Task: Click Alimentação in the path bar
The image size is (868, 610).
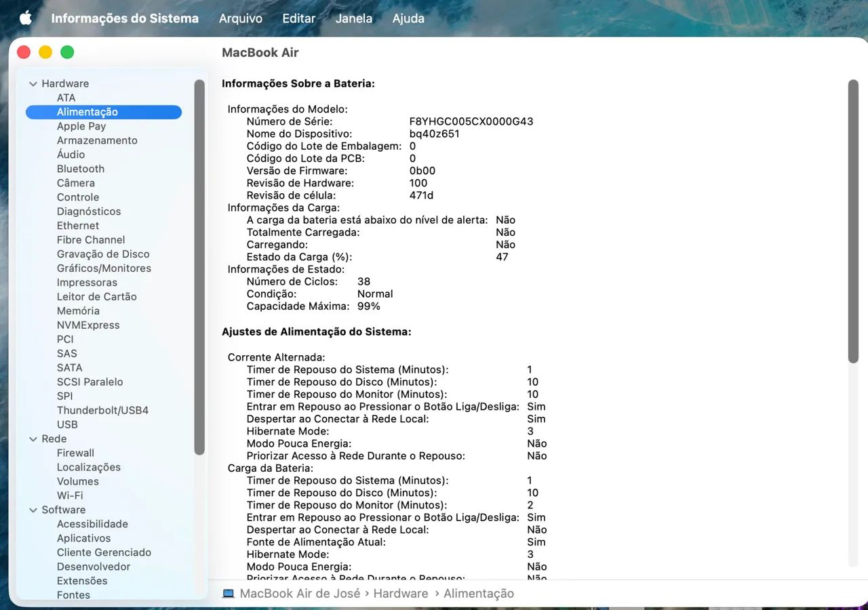Action: (x=479, y=594)
